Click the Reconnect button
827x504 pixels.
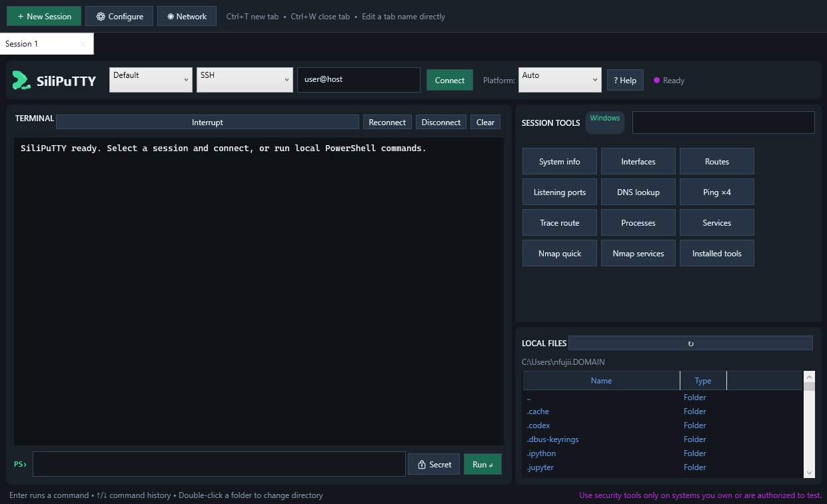click(x=387, y=122)
